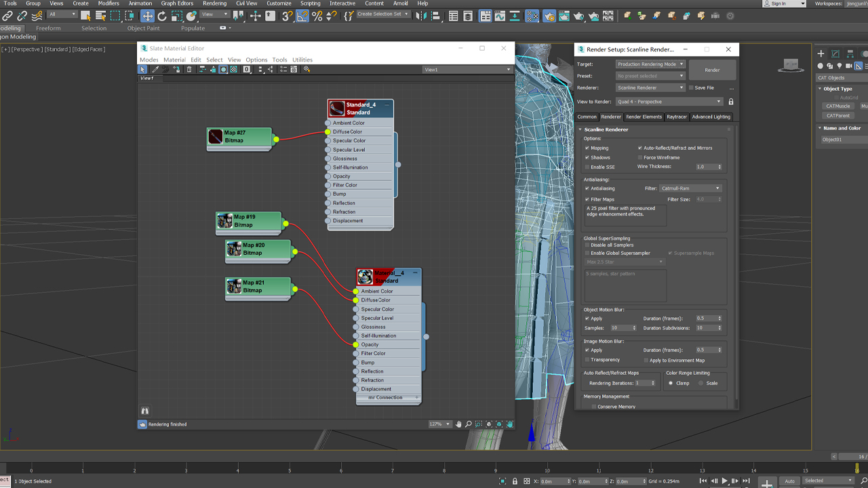
Task: Toggle Angle Snap in main toolbar
Action: pos(302,16)
